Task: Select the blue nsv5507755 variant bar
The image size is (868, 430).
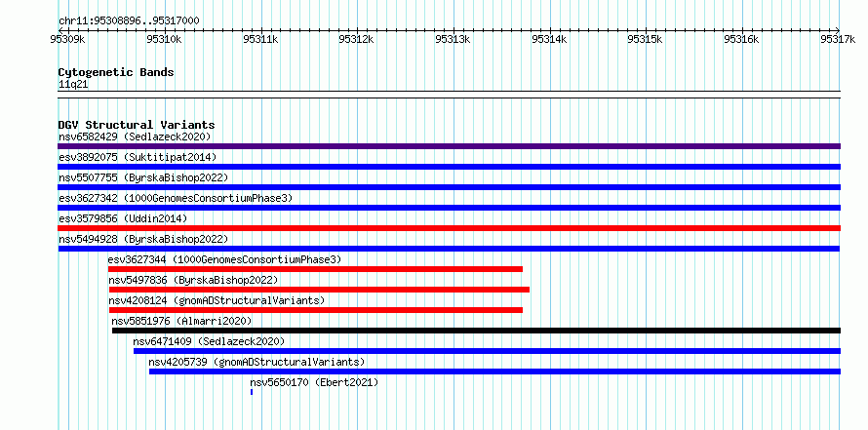Action: [449, 187]
